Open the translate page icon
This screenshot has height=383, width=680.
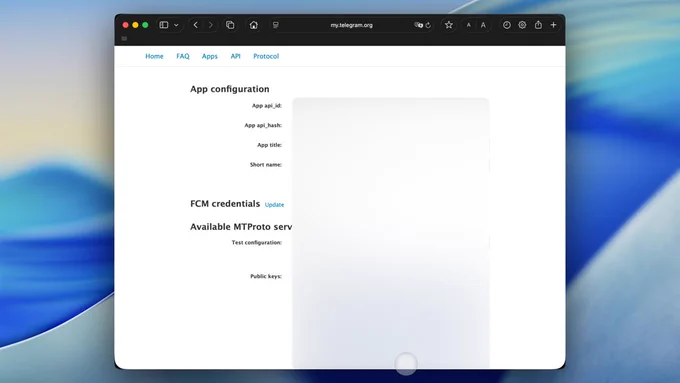(x=418, y=25)
